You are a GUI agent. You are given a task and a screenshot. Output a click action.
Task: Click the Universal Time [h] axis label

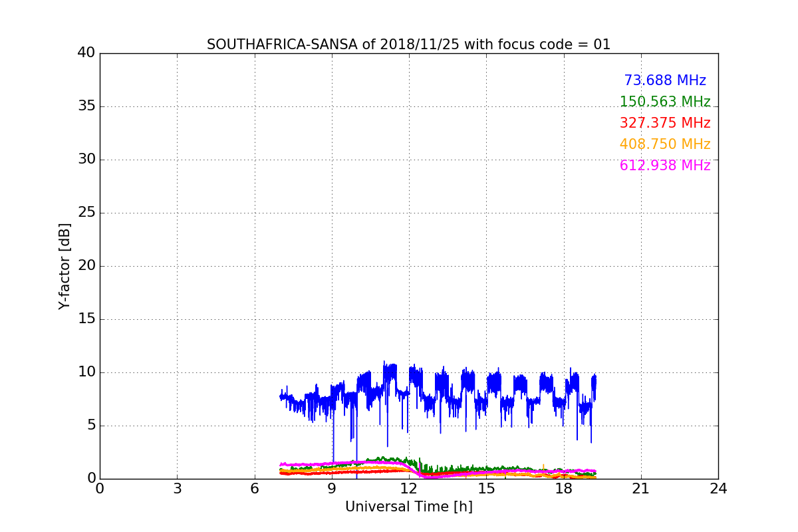tap(409, 507)
